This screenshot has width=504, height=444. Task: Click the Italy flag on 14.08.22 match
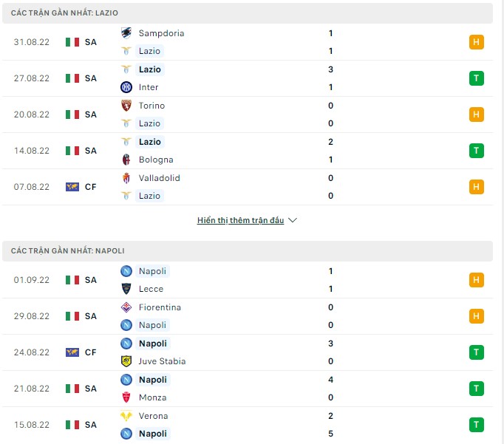(72, 151)
